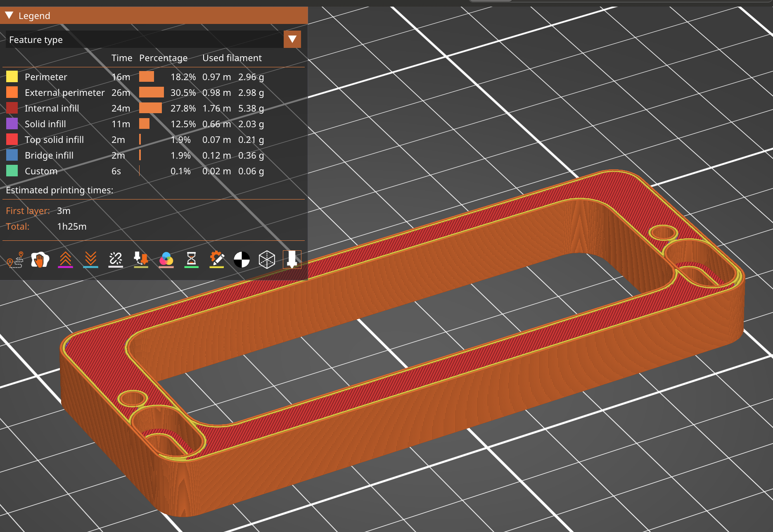Click the Used filament column header
The width and height of the screenshot is (773, 532).
[232, 58]
